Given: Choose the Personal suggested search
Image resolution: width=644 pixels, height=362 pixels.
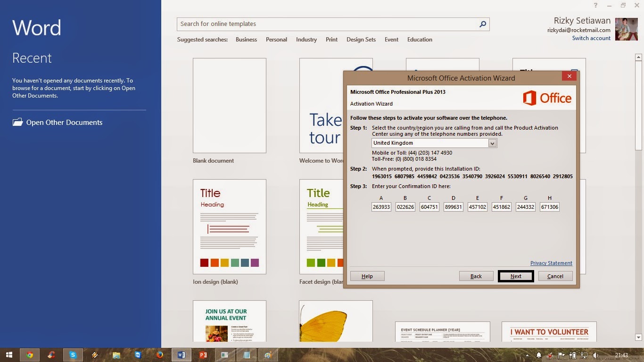Looking at the screenshot, I should point(276,40).
